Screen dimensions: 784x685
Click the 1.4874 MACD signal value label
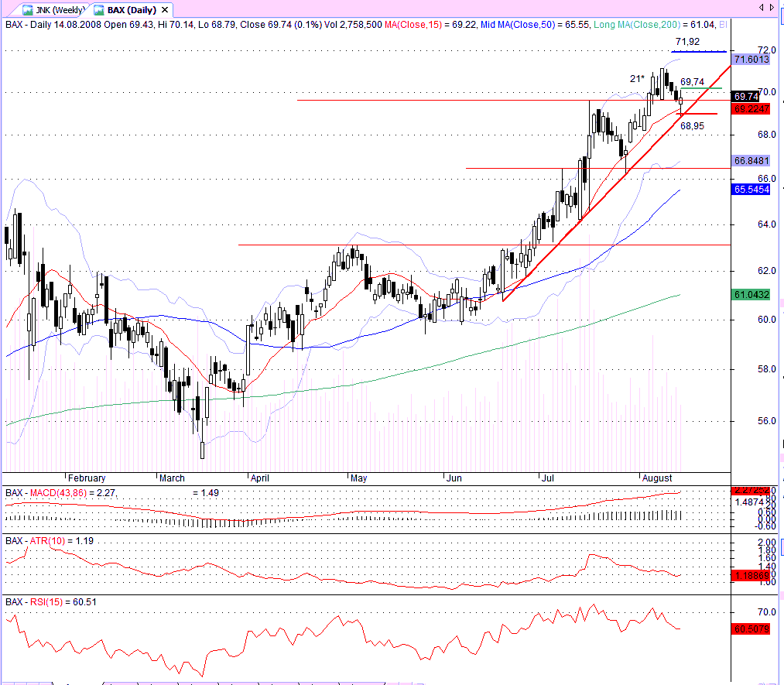point(748,502)
